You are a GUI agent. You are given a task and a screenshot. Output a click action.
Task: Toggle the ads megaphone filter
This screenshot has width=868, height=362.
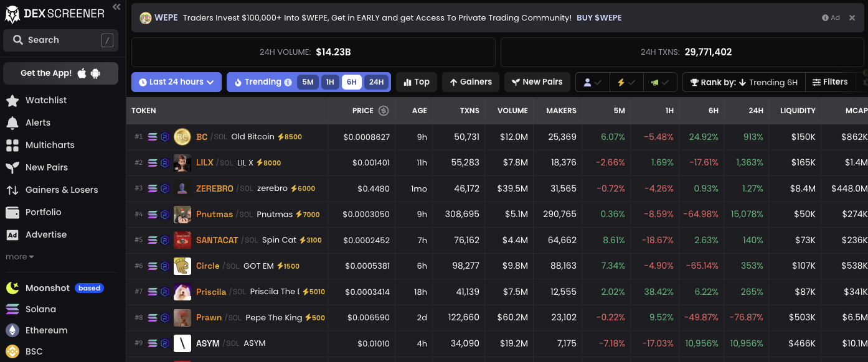pos(660,82)
